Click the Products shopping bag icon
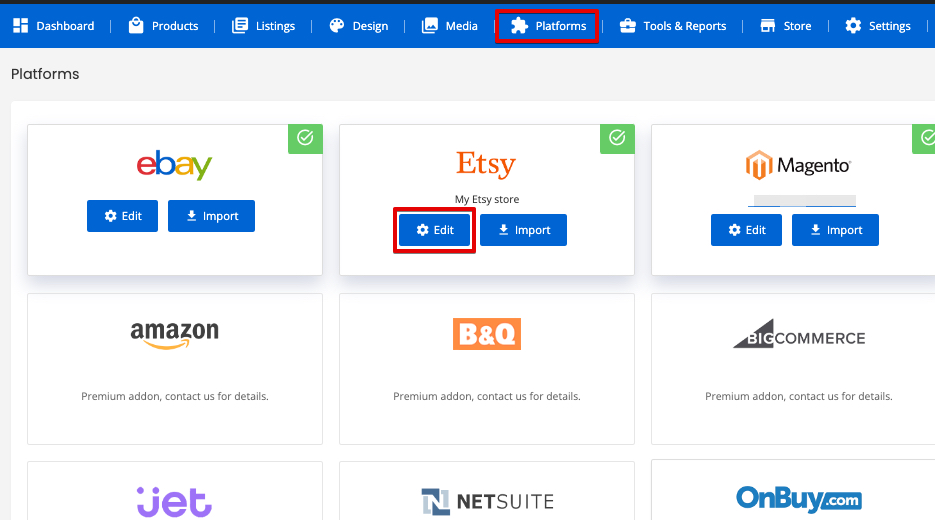935x520 pixels. 136,26
